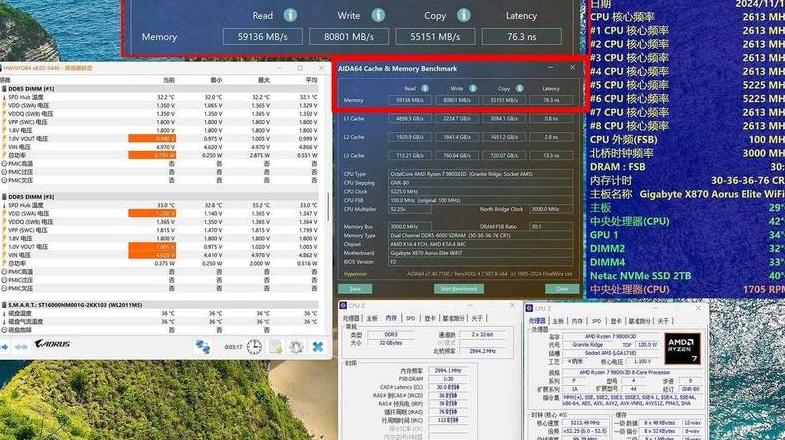Click the L1 Cache read value 4898.5 GB/s
Image resolution: width=785 pixels, height=440 pixels.
tap(410, 119)
